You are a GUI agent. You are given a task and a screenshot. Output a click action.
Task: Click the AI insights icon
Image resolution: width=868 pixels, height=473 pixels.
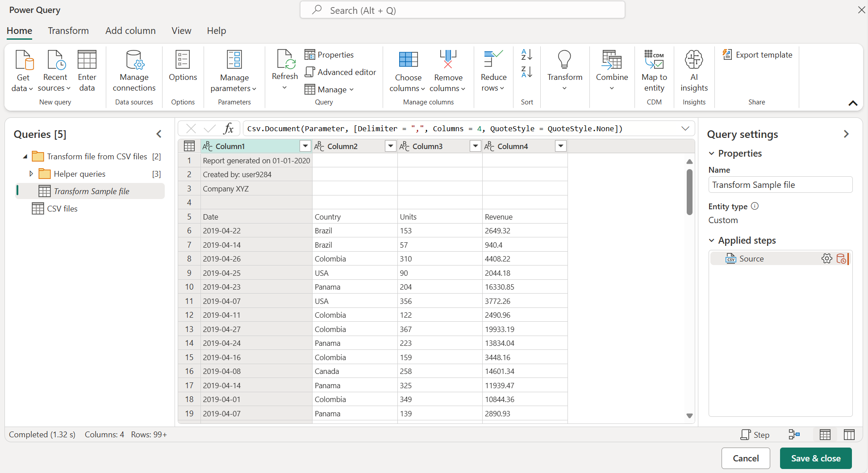[694, 60]
